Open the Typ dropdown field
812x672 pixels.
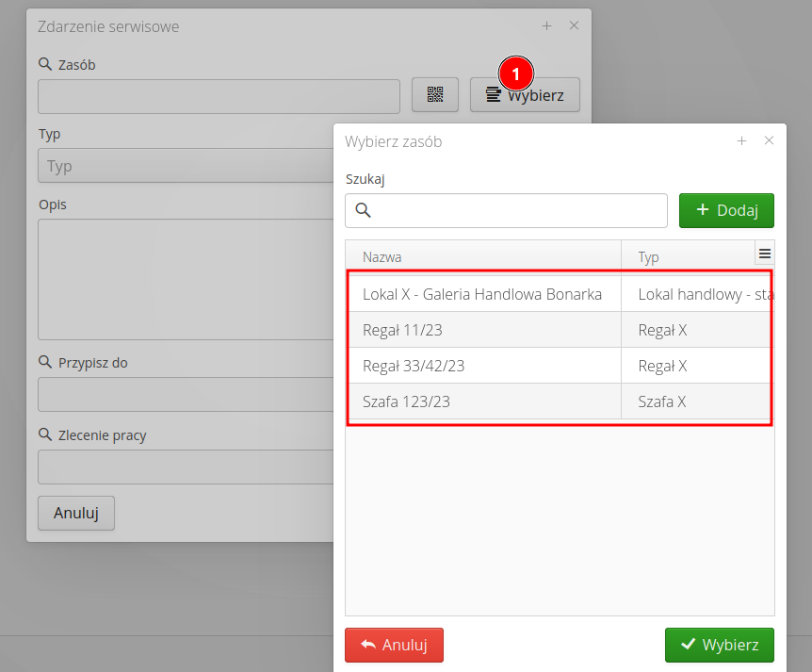click(184, 166)
